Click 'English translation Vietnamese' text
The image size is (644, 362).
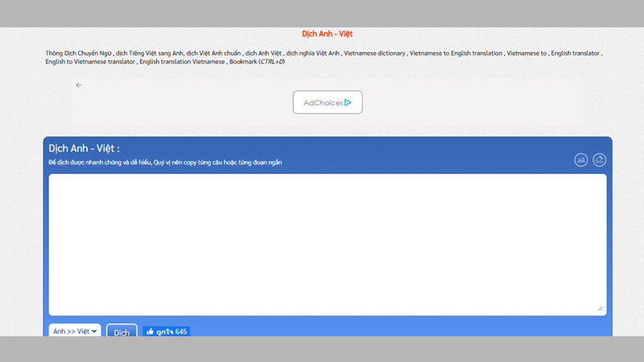click(182, 62)
